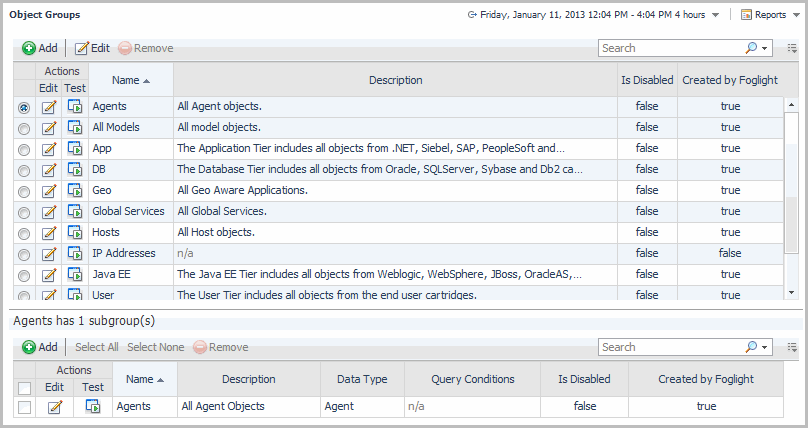
Task: Expand the time range selector dropdown
Action: click(x=716, y=15)
